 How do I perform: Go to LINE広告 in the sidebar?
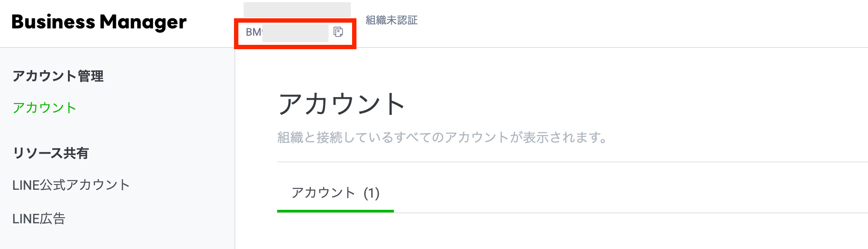[x=39, y=219]
